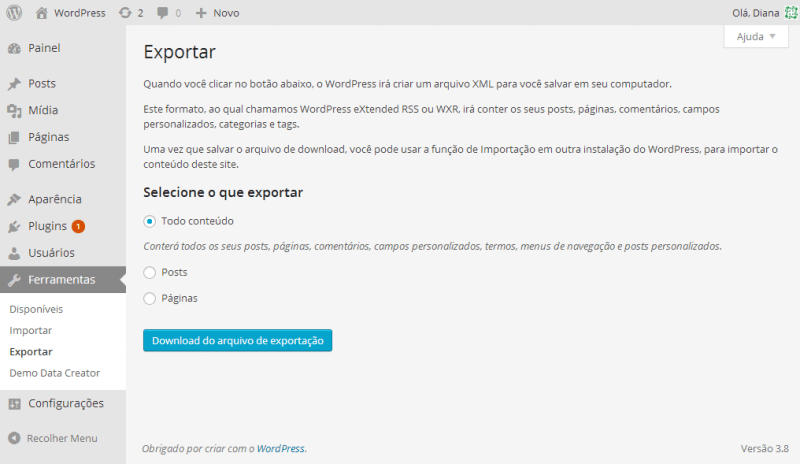Open Demo Data Creator submenu item
Image resolution: width=800 pixels, height=464 pixels.
(x=55, y=373)
